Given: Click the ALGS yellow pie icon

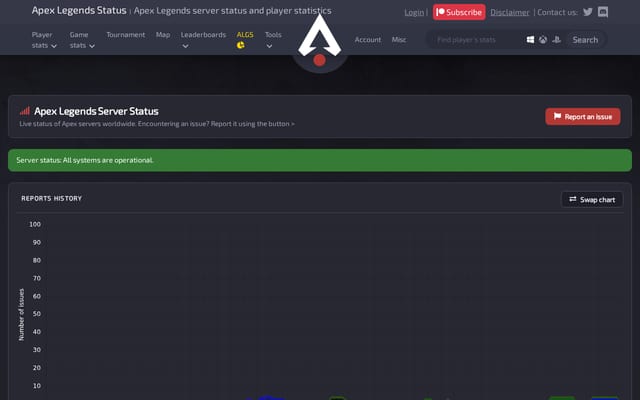Looking at the screenshot, I should pyautogui.click(x=240, y=45).
